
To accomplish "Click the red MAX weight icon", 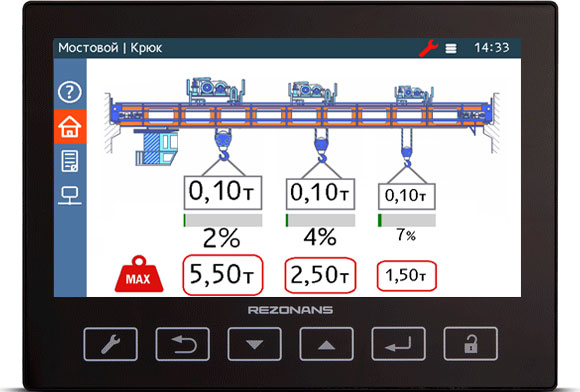I will (x=139, y=274).
